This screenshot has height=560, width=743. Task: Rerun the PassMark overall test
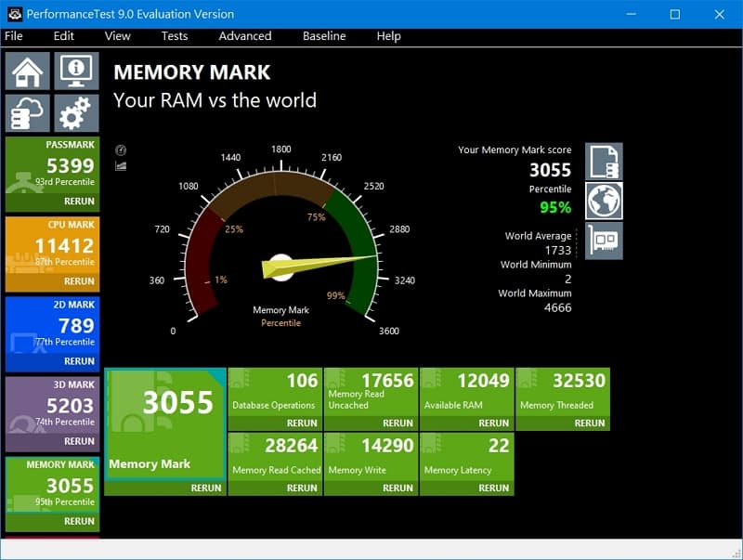(x=79, y=201)
